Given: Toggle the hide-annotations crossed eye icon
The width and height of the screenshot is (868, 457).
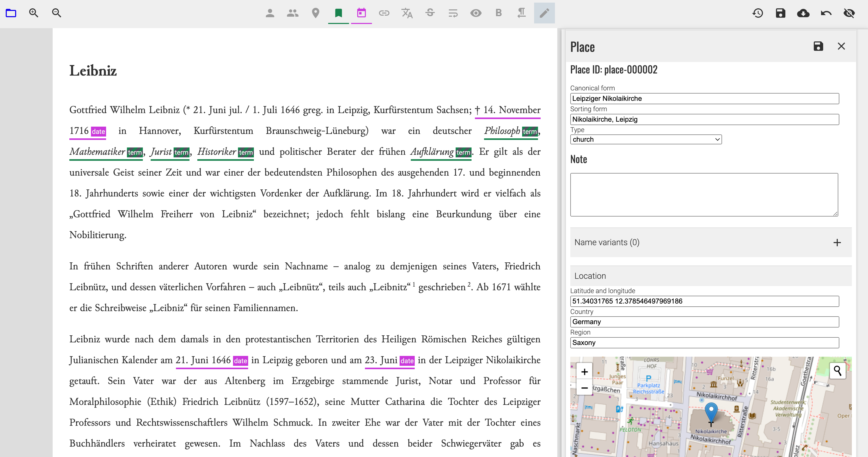Looking at the screenshot, I should tap(849, 13).
